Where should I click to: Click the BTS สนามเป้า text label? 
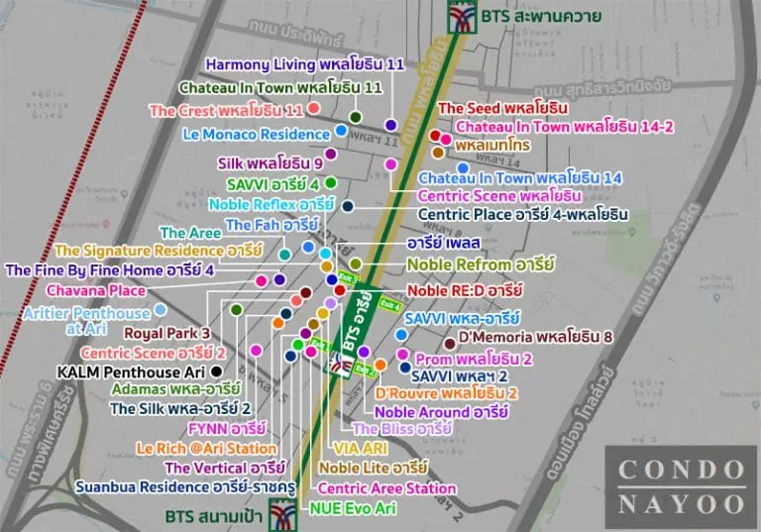pos(214,516)
